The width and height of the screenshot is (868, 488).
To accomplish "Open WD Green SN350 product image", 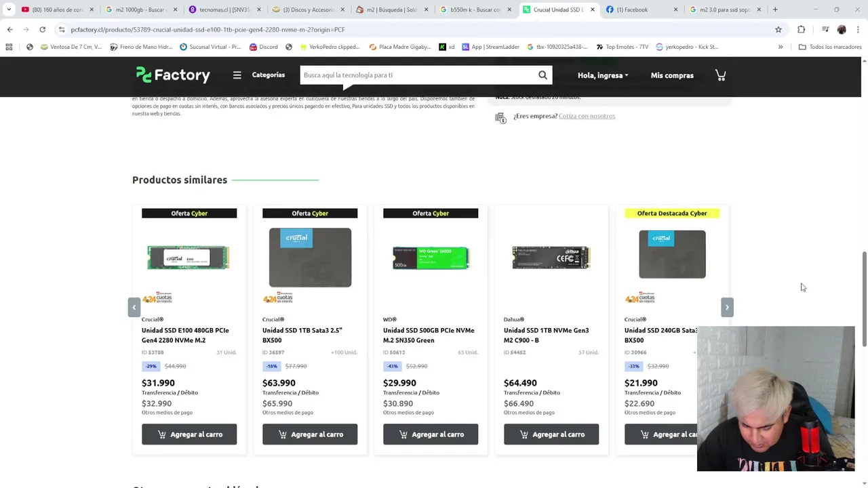I will click(431, 258).
